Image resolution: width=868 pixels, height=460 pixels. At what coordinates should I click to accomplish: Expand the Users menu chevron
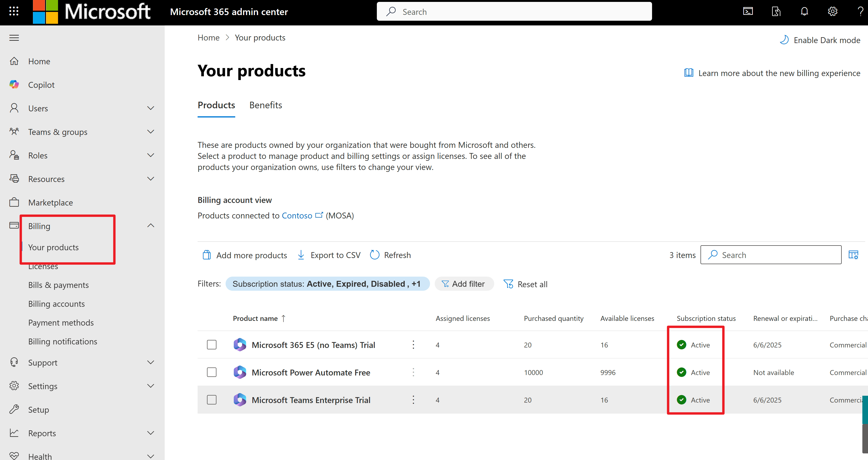[x=151, y=108]
